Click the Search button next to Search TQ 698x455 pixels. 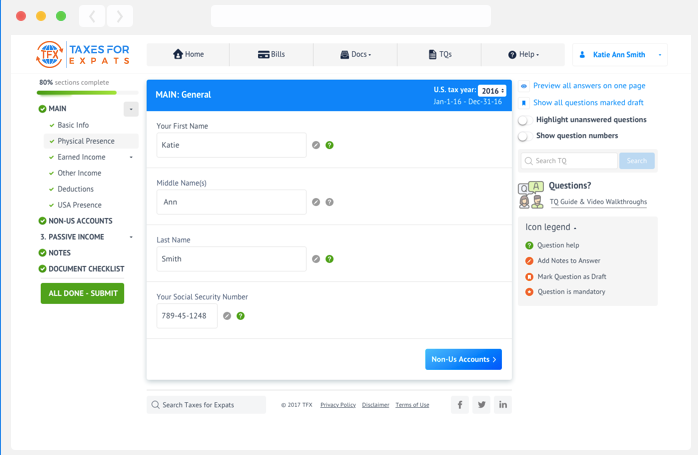pyautogui.click(x=637, y=161)
